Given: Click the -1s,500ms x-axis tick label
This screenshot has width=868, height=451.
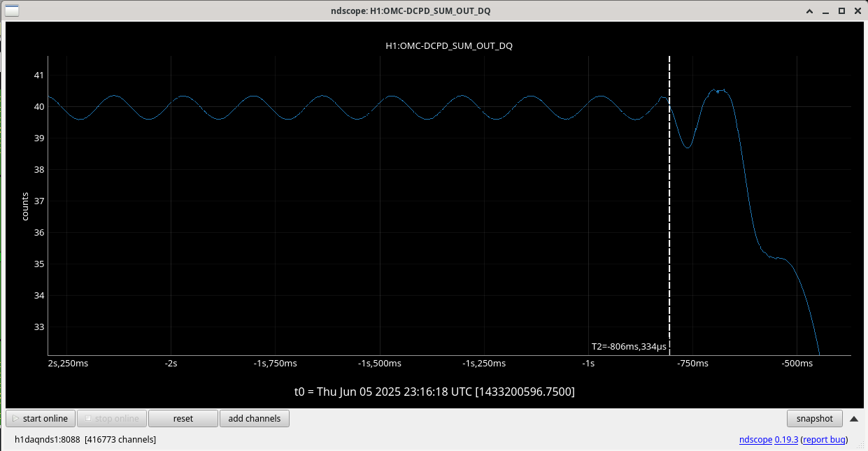Looking at the screenshot, I should click(379, 364).
